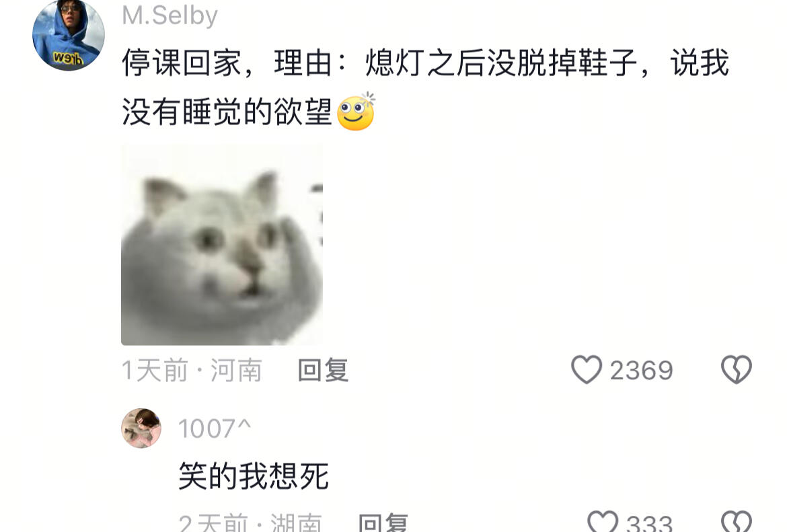
Task: Select the comment text about 停课回家
Action: click(426, 87)
